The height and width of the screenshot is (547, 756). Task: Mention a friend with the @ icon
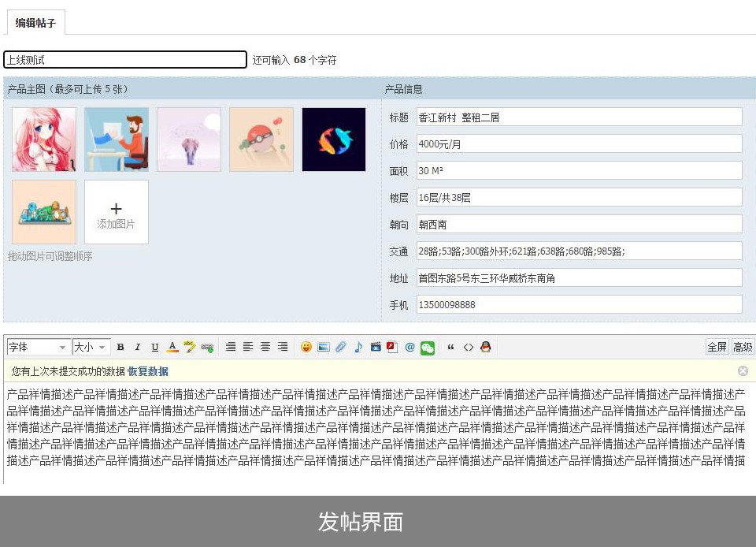click(409, 347)
